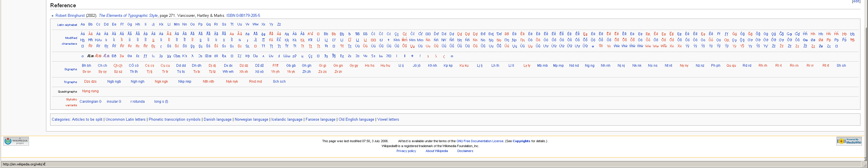This screenshot has height=168, width=868.
Task: Open the insular G link
Action: pyautogui.click(x=114, y=101)
